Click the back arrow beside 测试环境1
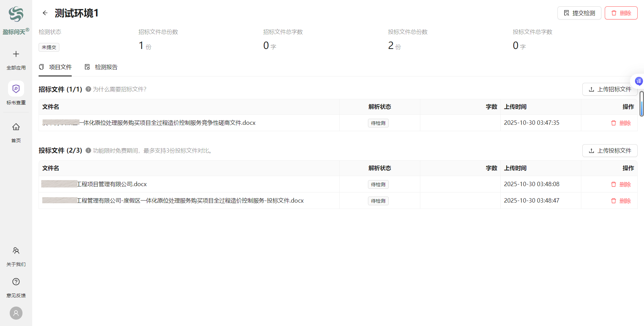The height and width of the screenshot is (326, 644). pos(45,13)
